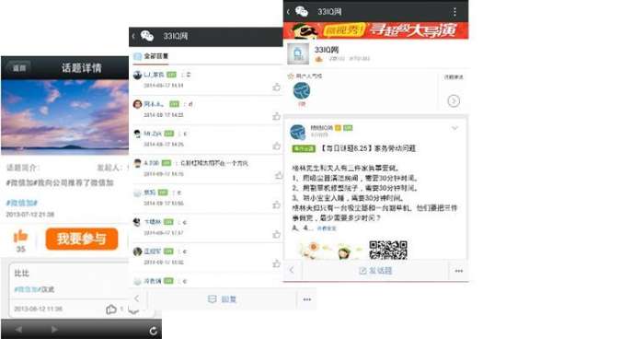The height and width of the screenshot is (339, 644).
Task: Tap the 发话题 post topic button
Action: 375,271
